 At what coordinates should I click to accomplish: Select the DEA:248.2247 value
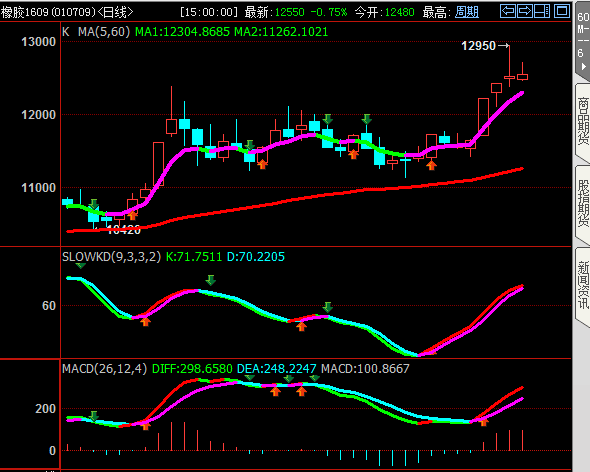pyautogui.click(x=277, y=368)
